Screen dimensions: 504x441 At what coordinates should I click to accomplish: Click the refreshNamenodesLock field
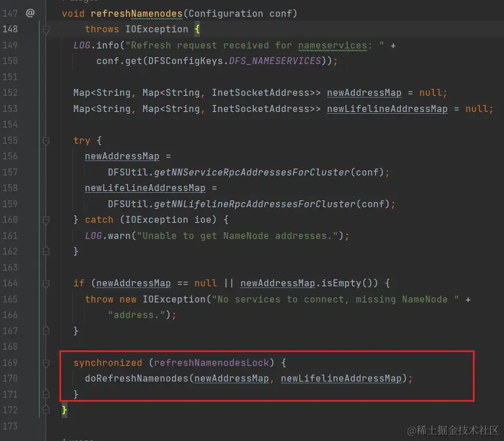(211, 363)
